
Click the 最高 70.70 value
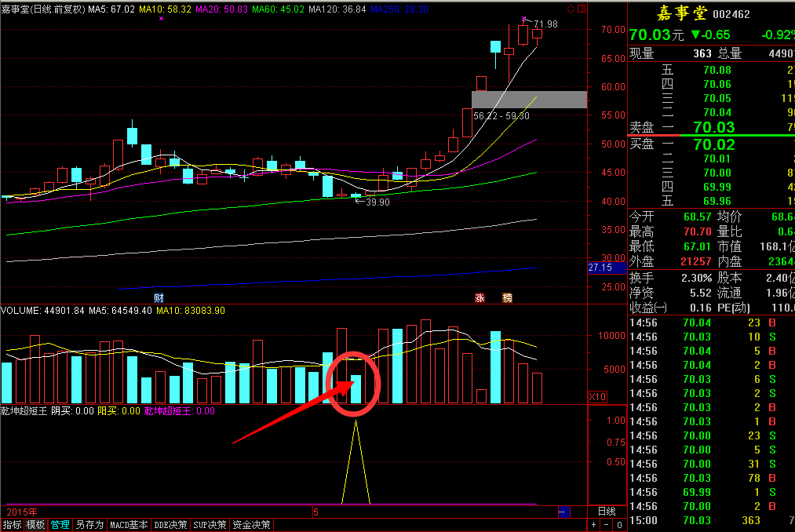coord(697,232)
